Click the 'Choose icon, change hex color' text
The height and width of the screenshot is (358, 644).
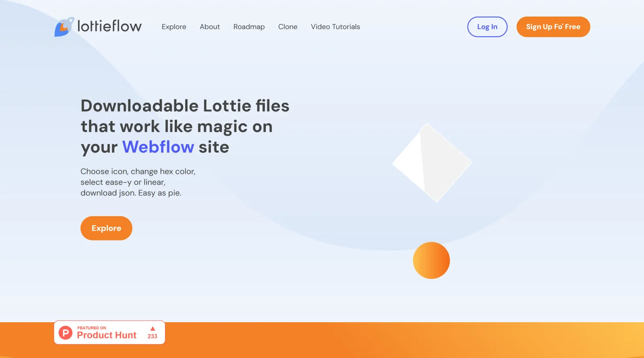tap(138, 171)
